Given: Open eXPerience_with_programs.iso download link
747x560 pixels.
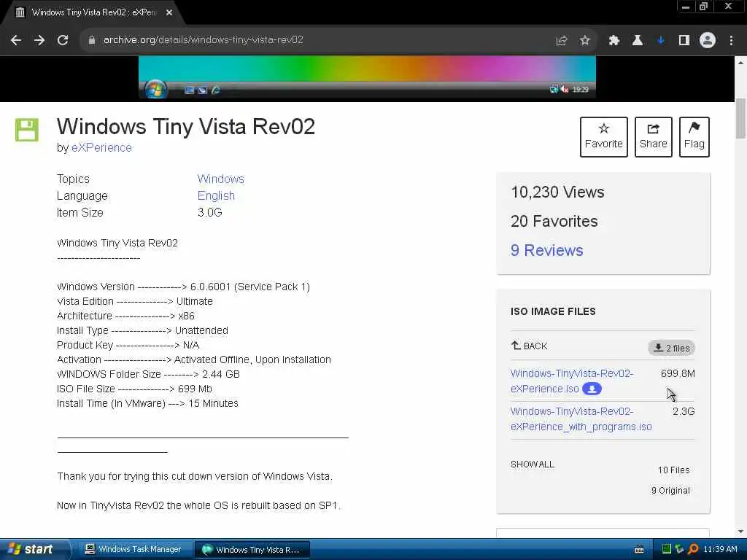Looking at the screenshot, I should click(581, 419).
